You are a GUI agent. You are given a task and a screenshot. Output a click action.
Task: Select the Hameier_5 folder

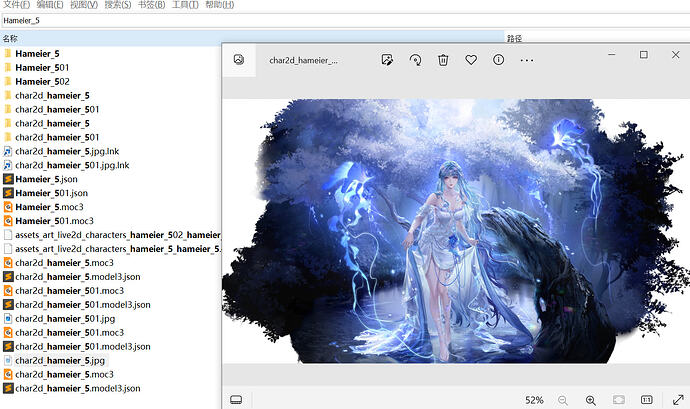coord(37,54)
